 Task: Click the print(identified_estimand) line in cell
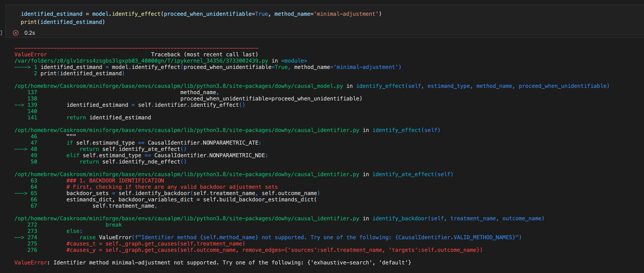pyautogui.click(x=63, y=22)
